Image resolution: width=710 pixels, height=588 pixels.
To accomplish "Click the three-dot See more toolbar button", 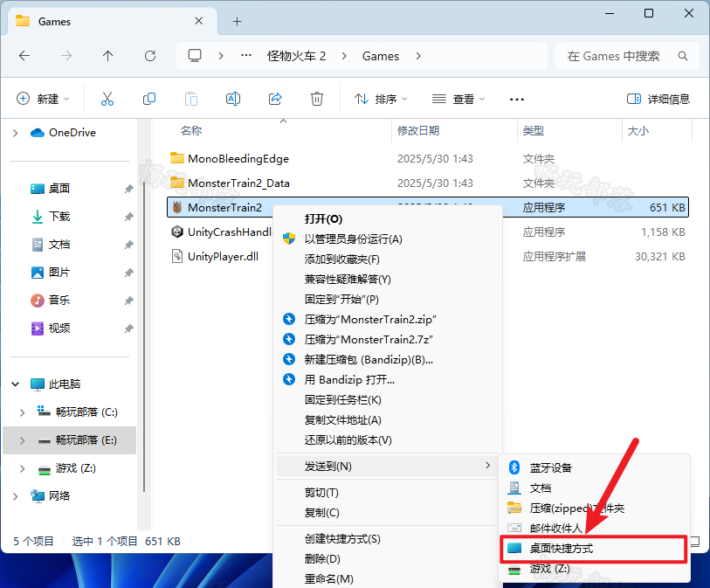I will pyautogui.click(x=517, y=100).
